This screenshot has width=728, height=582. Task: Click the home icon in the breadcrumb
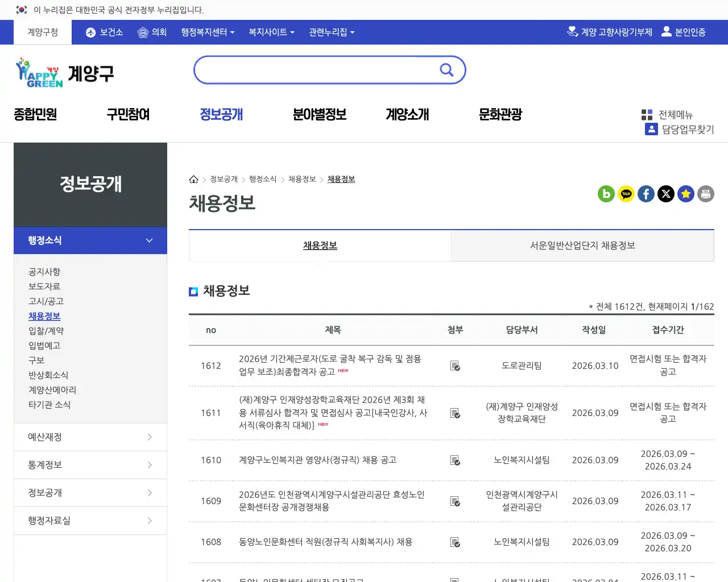coord(193,179)
